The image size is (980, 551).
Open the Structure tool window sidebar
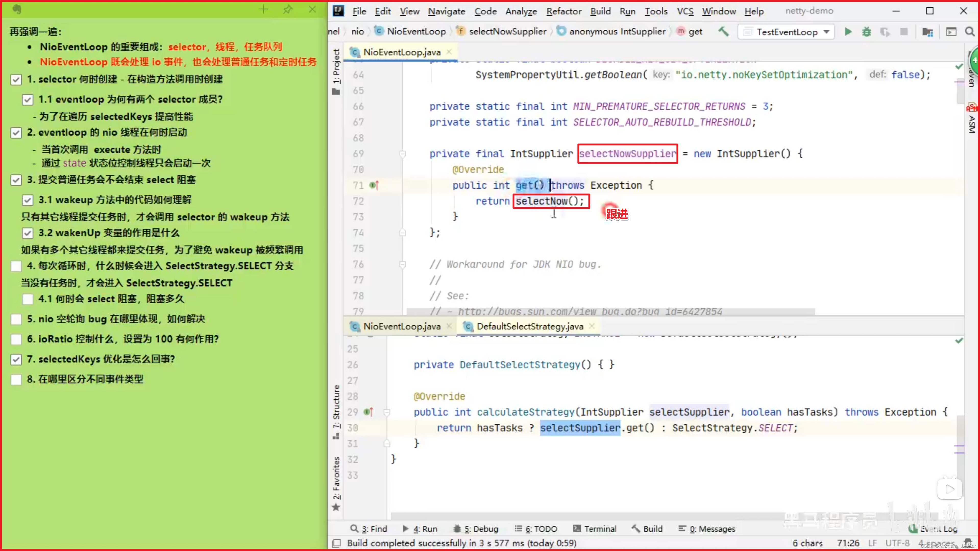336,412
